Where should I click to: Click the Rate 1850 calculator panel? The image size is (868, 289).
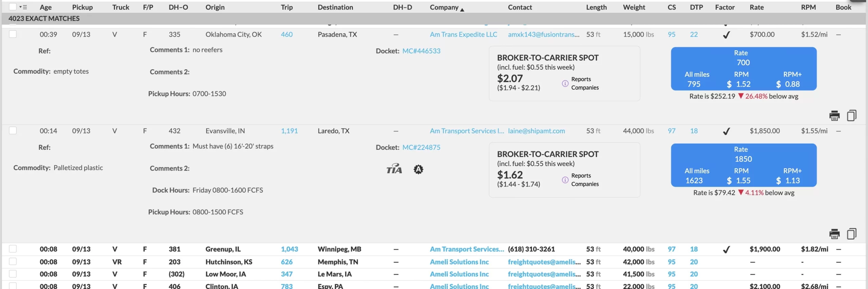tap(744, 165)
